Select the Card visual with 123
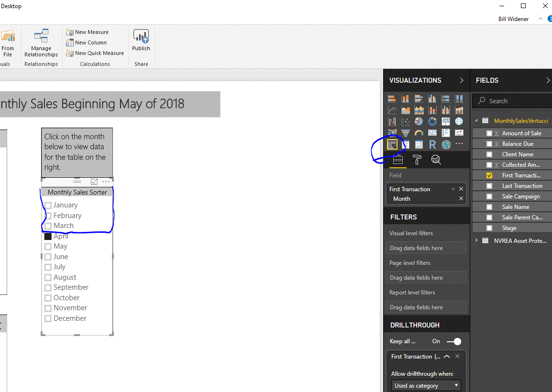552x392 pixels. click(432, 133)
